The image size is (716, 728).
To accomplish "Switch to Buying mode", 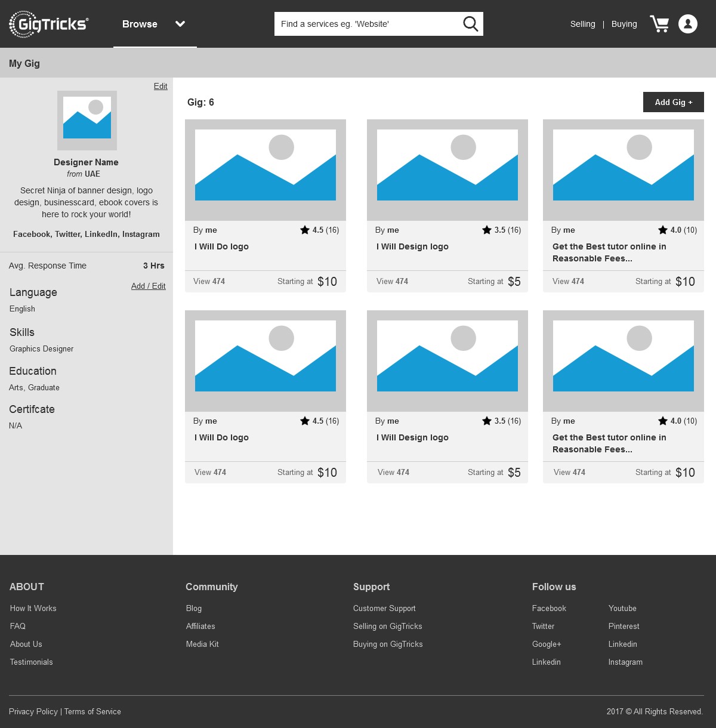I will [x=624, y=24].
